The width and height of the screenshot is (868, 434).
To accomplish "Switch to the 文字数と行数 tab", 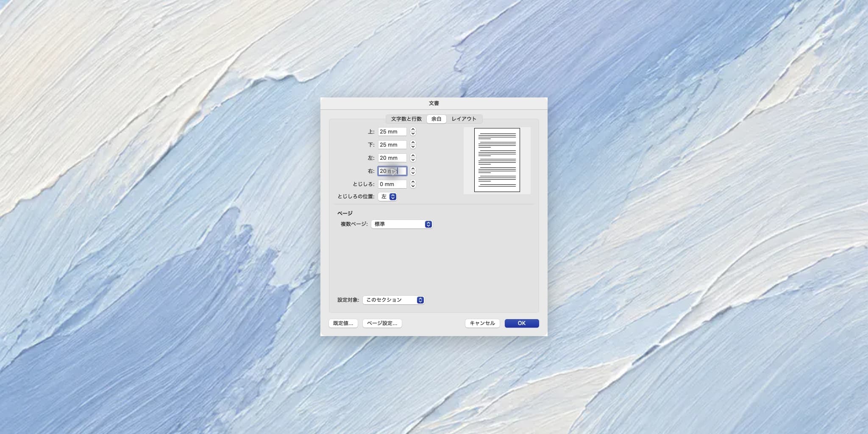I will tap(406, 119).
